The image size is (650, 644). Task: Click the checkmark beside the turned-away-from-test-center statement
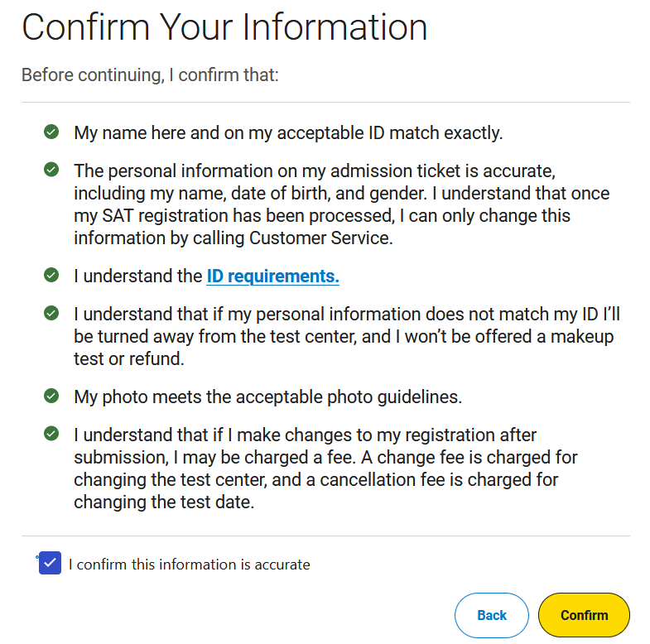click(51, 313)
